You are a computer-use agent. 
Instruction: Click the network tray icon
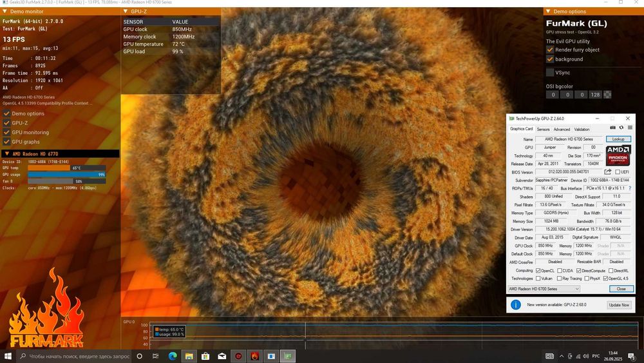578,356
